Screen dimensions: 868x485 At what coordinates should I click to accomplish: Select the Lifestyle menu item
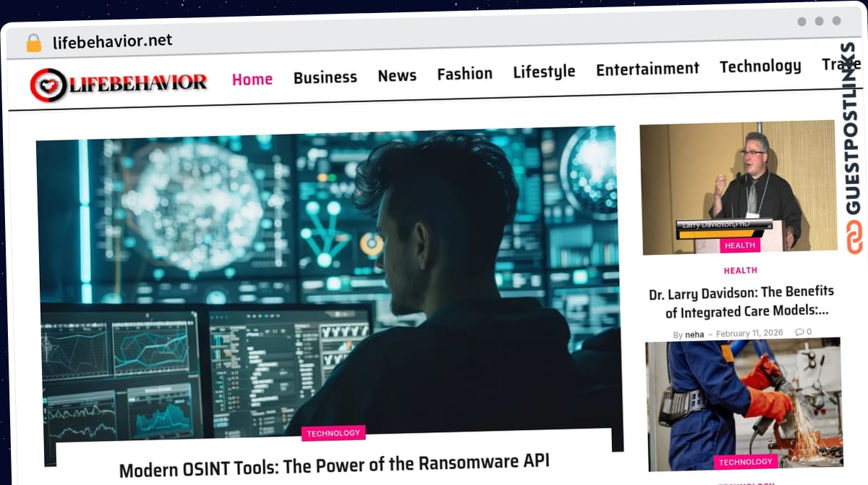pyautogui.click(x=544, y=72)
